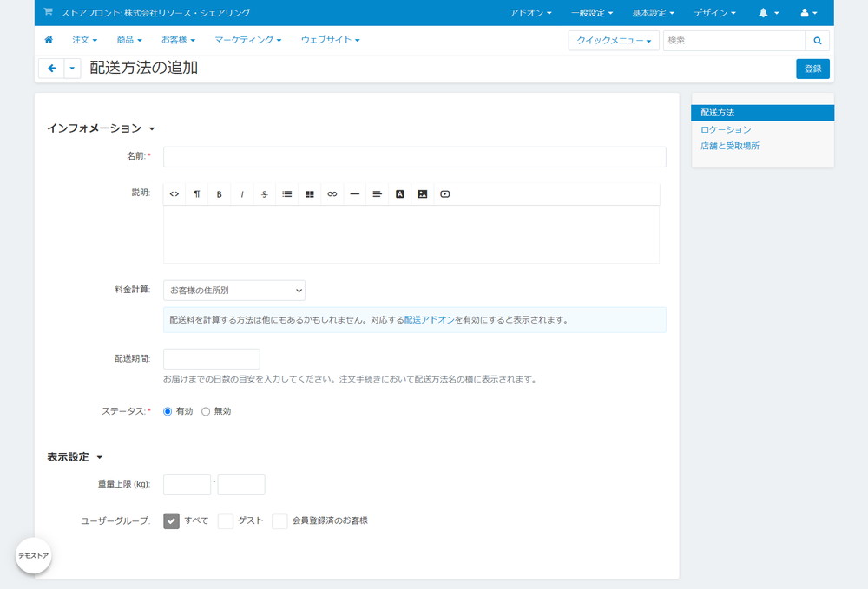Open the クイックメニュー dropdown
Screen dimensions: 868x589
[x=614, y=41]
